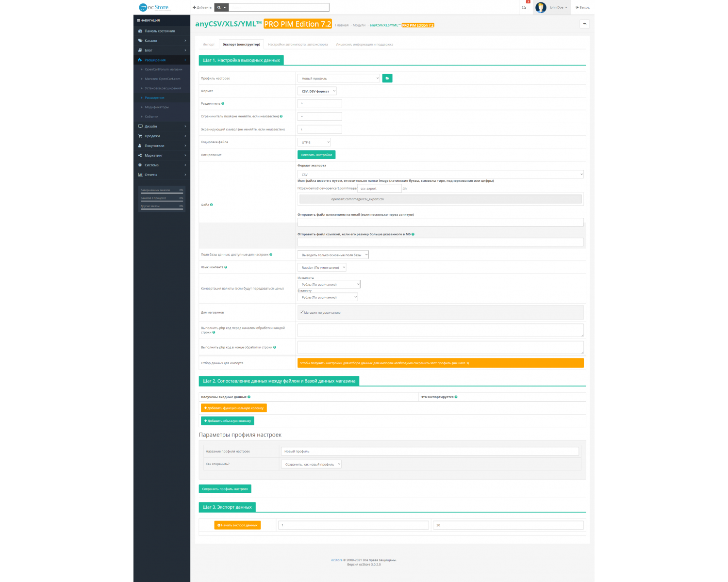Click the green folder icon beside profile dropdown
Screen dimensions: 728x582
[x=387, y=78]
